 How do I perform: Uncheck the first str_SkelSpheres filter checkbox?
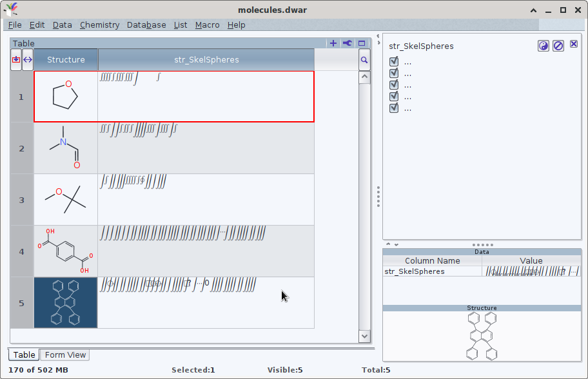click(394, 62)
